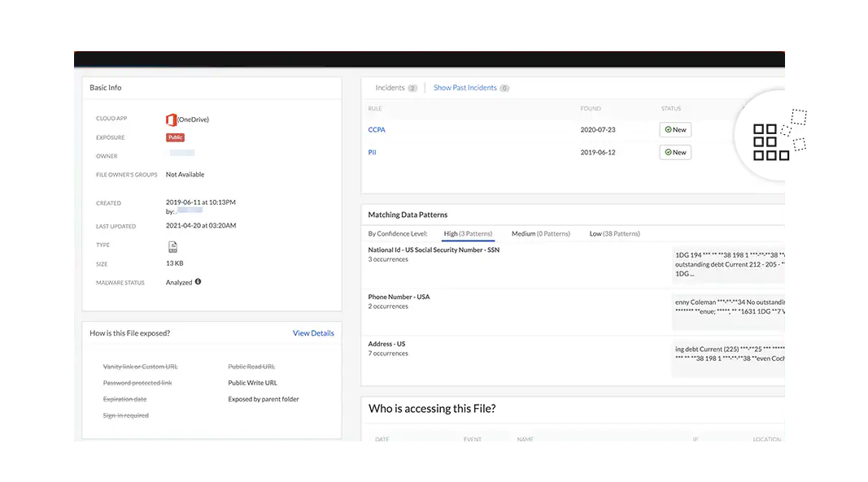Click green check icon in PII status
The height and width of the screenshot is (482, 868).
pos(668,152)
